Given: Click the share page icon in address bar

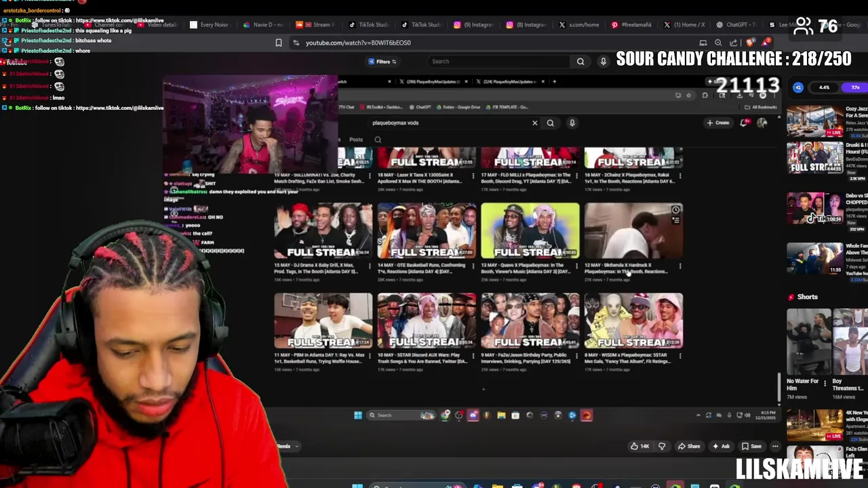Looking at the screenshot, I should pyautogui.click(x=733, y=43).
